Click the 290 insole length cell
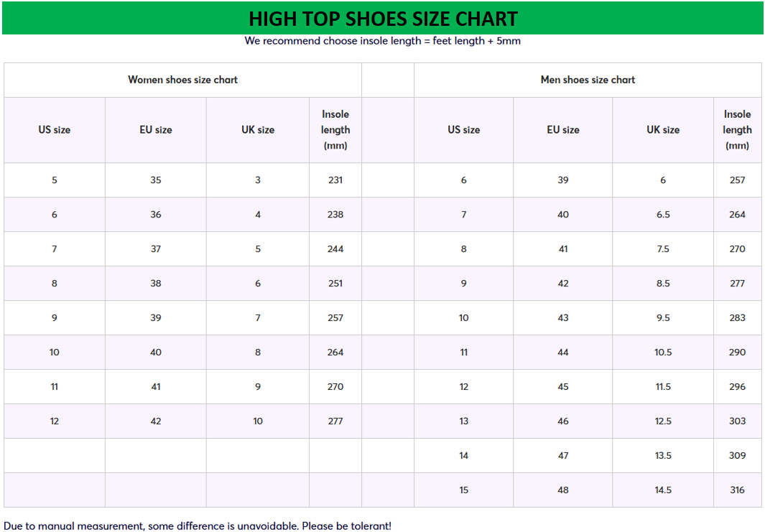Viewport: 765px width, 532px height. click(737, 353)
